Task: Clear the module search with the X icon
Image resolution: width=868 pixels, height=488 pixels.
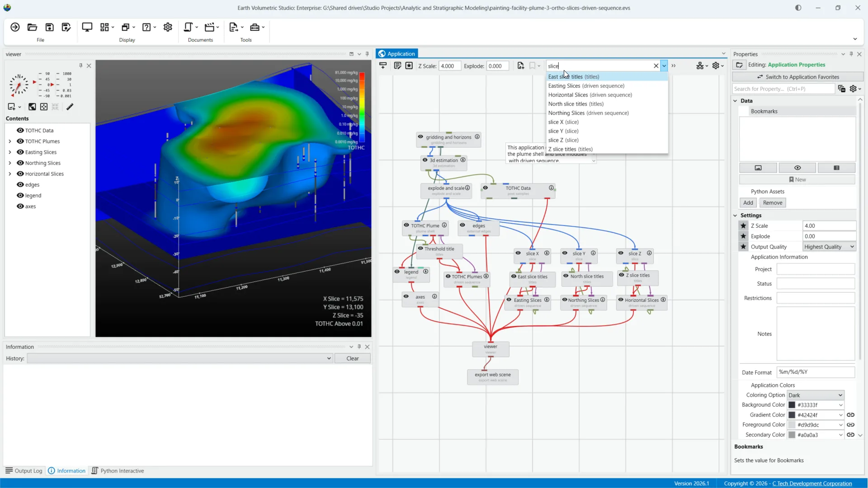Action: (656, 66)
